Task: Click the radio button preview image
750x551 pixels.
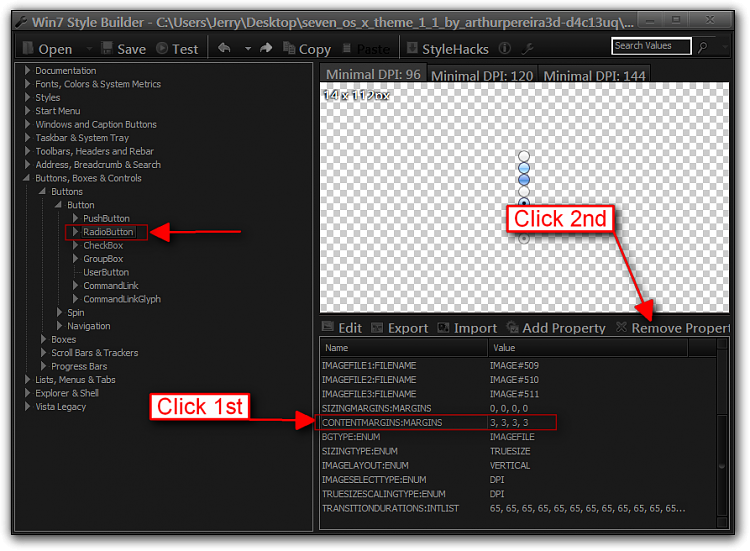Action: (x=524, y=197)
